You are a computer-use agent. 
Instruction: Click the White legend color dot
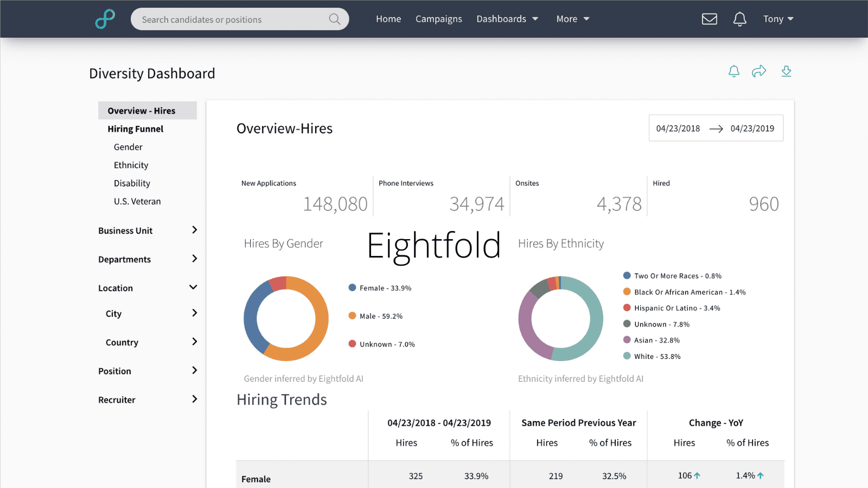(x=627, y=356)
